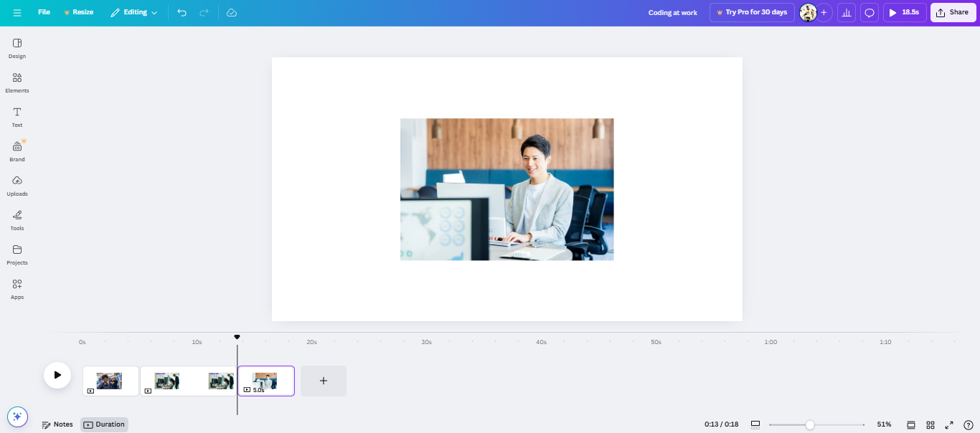
Task: Select the third video clip thumbnail
Action: coord(266,381)
